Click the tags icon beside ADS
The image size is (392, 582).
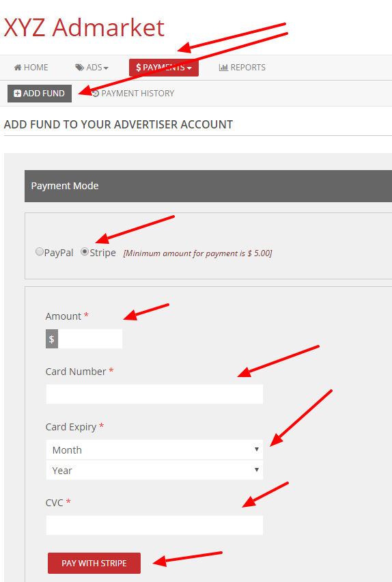[79, 68]
